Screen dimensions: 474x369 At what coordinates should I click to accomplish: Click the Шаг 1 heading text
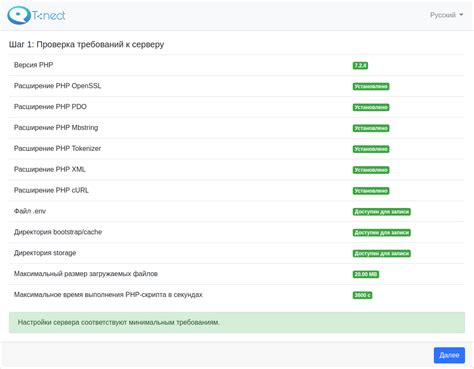coord(86,44)
